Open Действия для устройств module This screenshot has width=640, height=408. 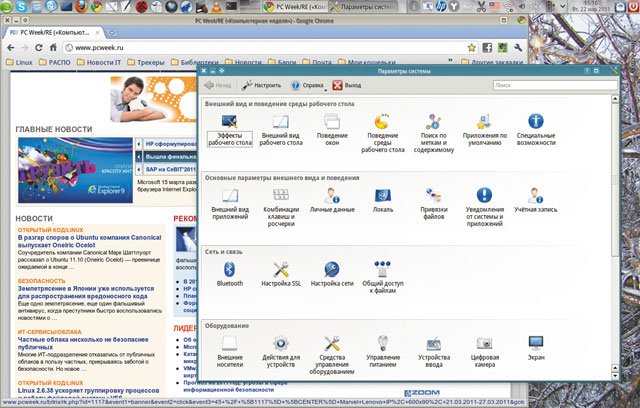(x=281, y=352)
